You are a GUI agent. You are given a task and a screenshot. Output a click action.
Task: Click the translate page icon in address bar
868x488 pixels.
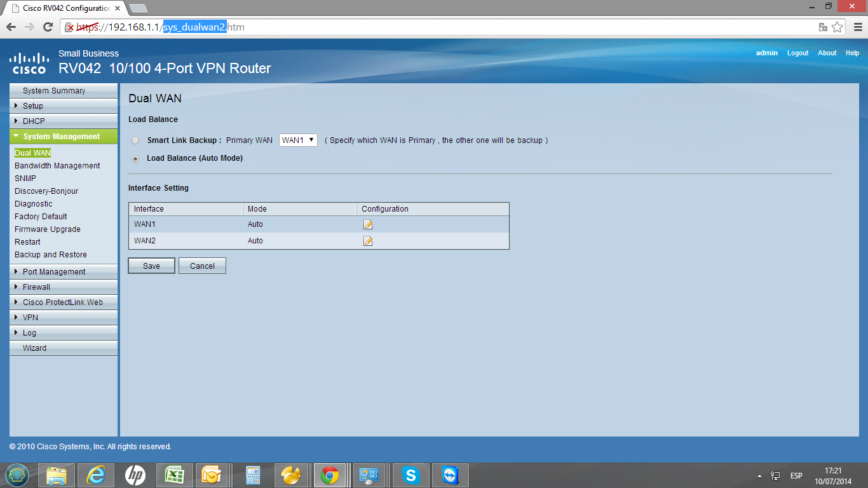823,27
